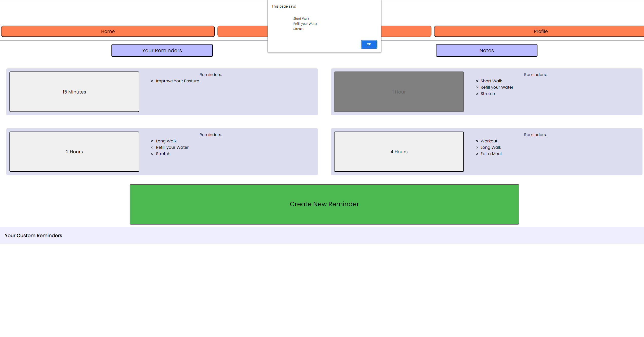Select the 15 Minutes reminder button

coord(74,92)
